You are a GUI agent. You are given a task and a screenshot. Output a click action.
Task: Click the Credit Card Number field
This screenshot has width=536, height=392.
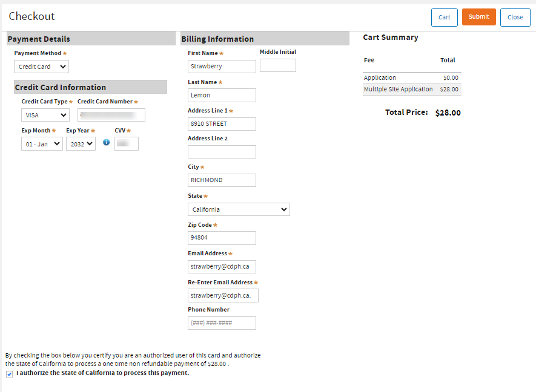111,115
